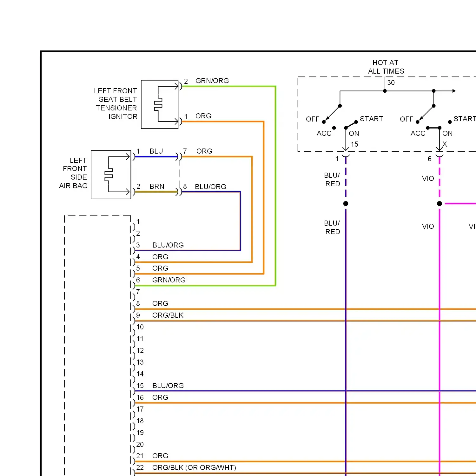
Task: Select BLU/ORG label on module pin 3
Action: point(168,245)
